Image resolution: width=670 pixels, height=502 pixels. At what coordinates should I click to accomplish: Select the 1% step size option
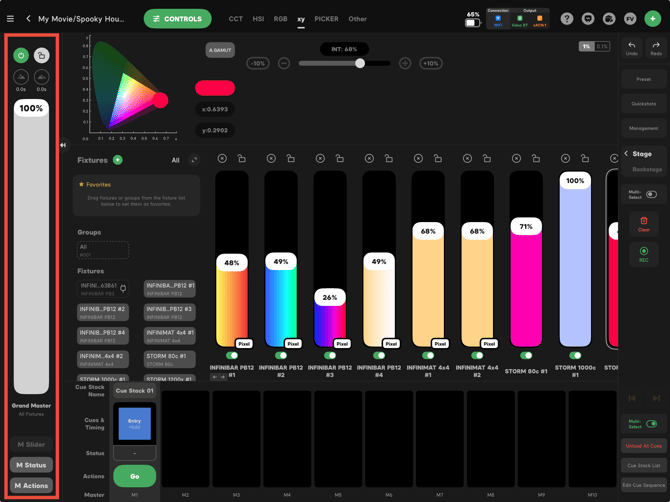[587, 46]
